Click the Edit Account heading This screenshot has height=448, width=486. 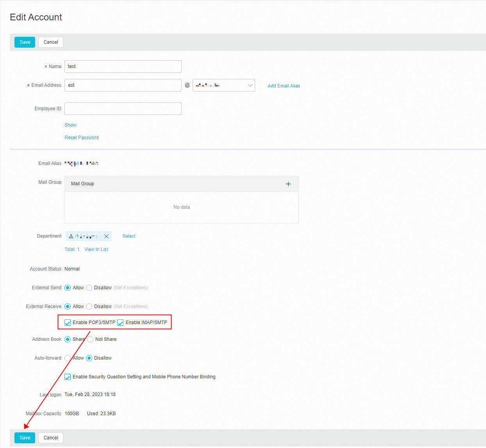coord(36,17)
